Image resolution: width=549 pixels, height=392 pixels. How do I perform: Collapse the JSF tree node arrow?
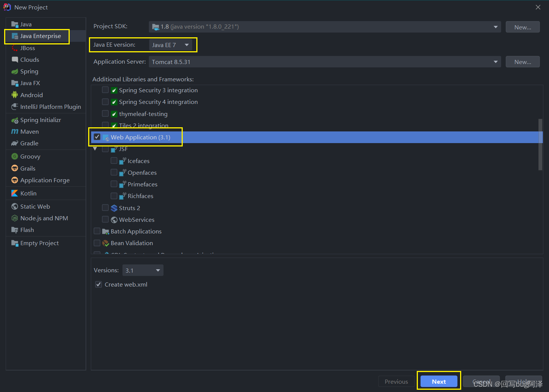tap(95, 149)
